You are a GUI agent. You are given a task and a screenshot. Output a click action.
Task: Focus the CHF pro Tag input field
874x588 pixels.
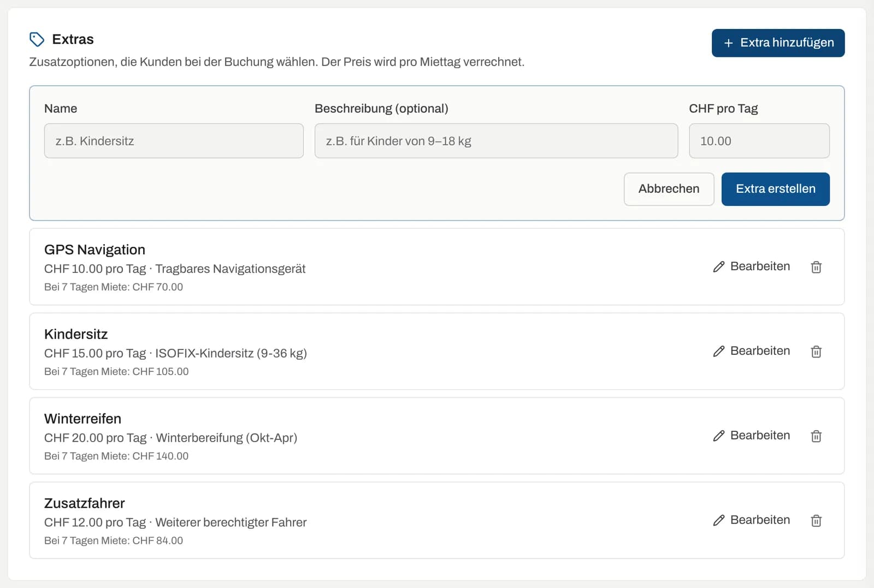coord(759,141)
